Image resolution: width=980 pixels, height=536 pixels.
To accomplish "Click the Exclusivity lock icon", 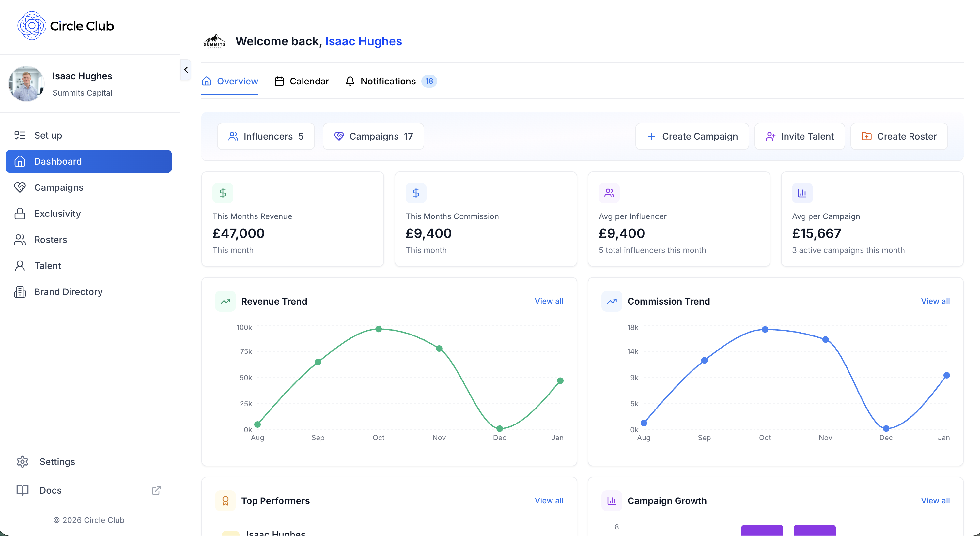I will pos(20,214).
